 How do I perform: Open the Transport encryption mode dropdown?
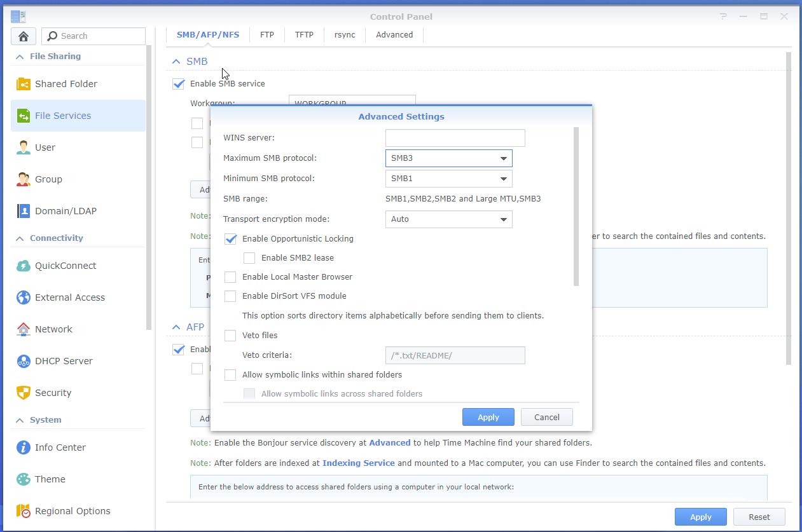(449, 219)
